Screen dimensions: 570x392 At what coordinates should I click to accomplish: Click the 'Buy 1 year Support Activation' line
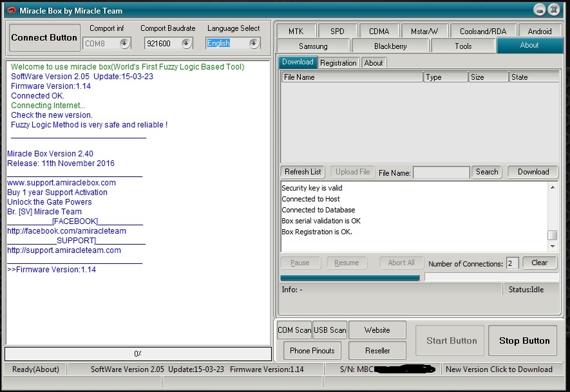point(57,192)
